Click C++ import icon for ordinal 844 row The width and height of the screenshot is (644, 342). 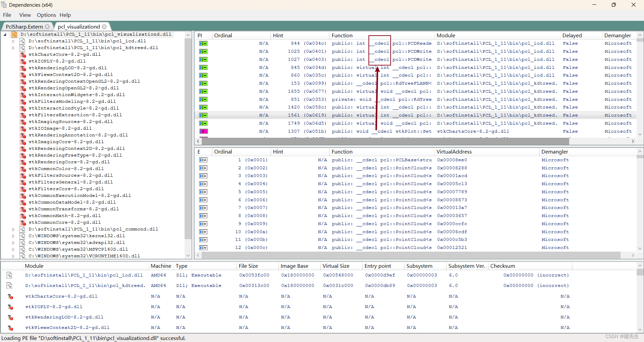203,43
